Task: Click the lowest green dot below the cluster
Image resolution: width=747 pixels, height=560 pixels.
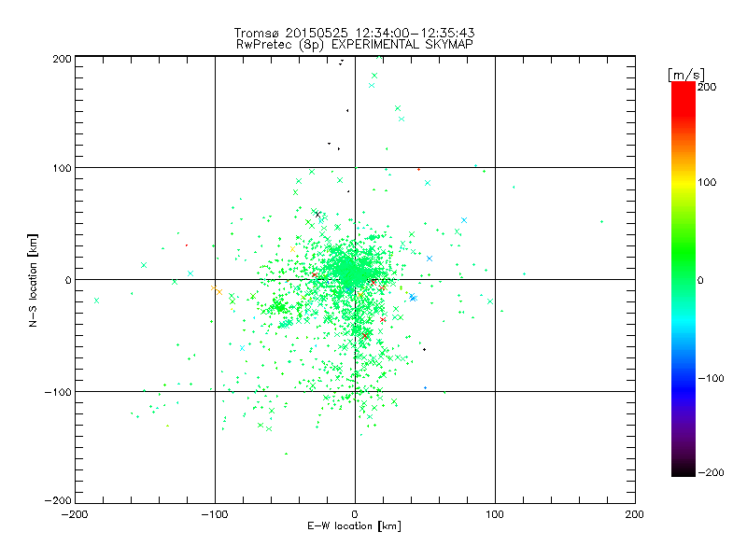Action: click(287, 454)
